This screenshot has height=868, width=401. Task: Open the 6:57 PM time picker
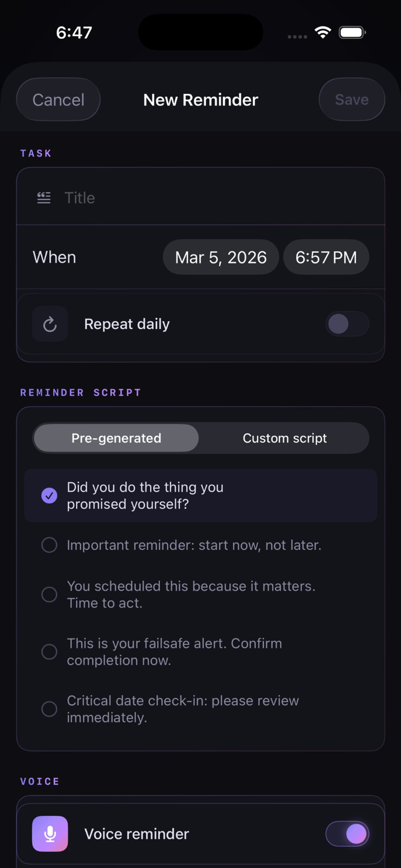pyautogui.click(x=326, y=257)
